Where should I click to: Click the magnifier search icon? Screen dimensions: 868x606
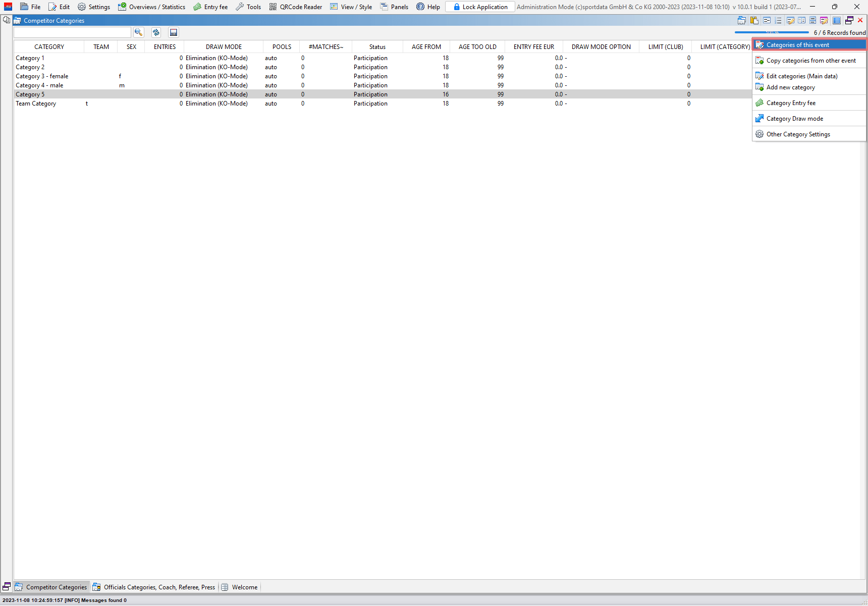(138, 32)
